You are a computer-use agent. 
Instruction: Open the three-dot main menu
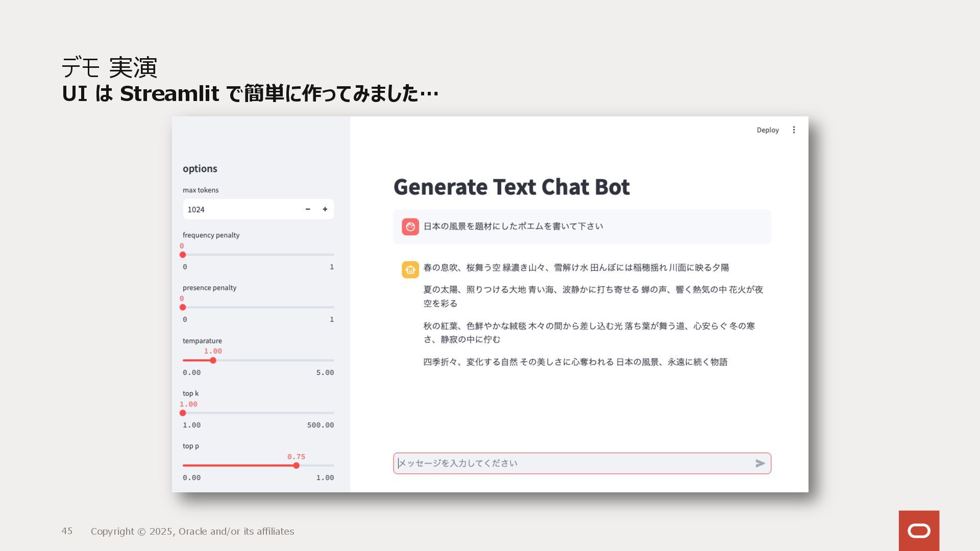tap(794, 130)
